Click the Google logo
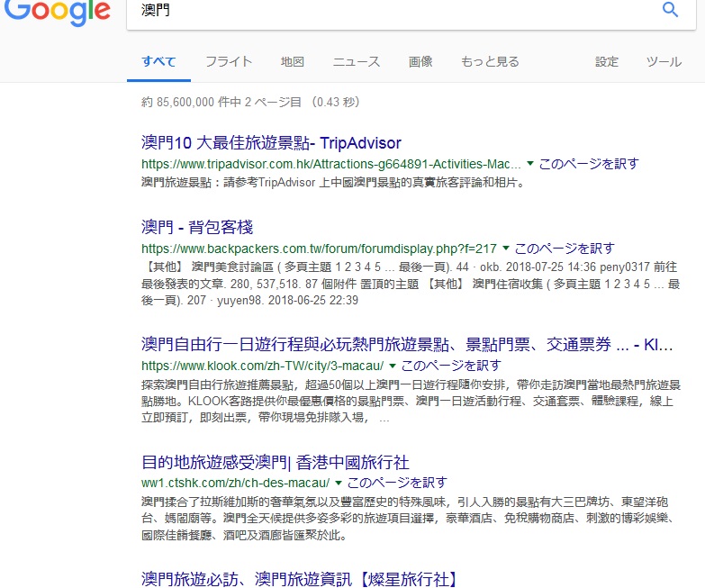 [55, 12]
